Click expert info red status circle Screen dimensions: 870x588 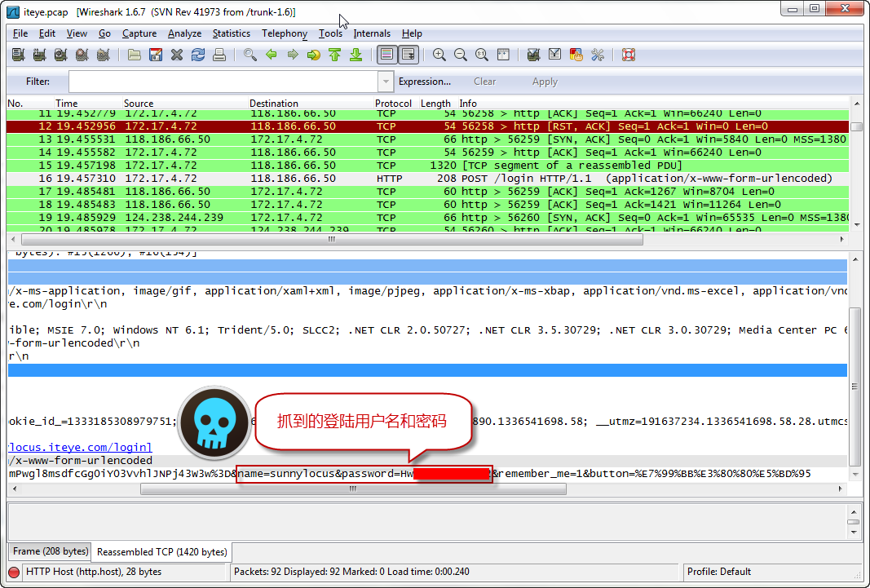pyautogui.click(x=14, y=572)
